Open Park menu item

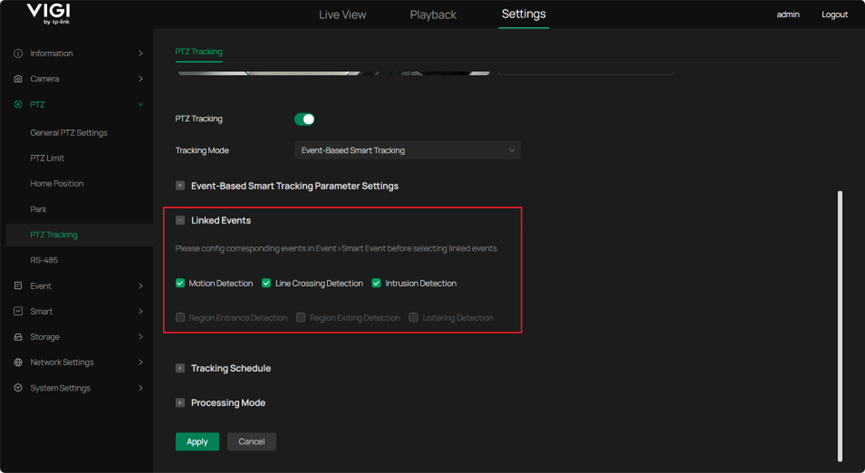39,209
